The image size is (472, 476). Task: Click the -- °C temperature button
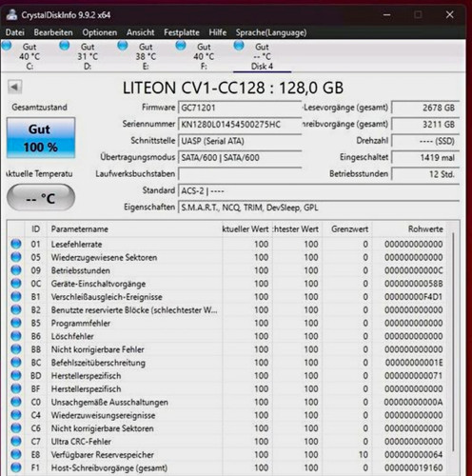point(41,198)
